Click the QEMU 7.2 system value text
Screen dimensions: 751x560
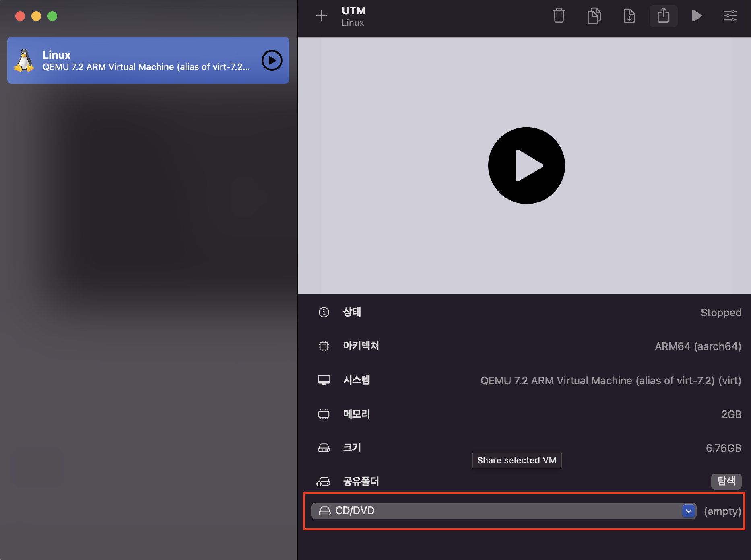[x=611, y=381]
